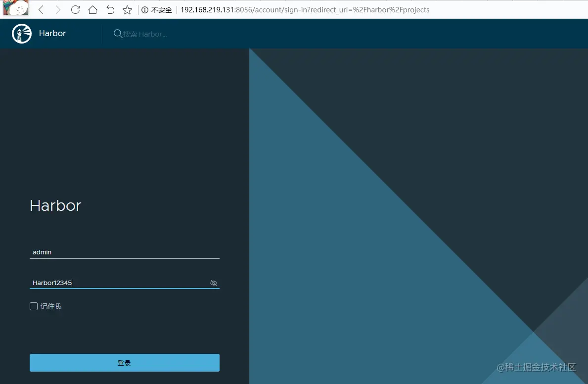Click the 不安全 security label
The width and height of the screenshot is (588, 384).
pos(162,10)
